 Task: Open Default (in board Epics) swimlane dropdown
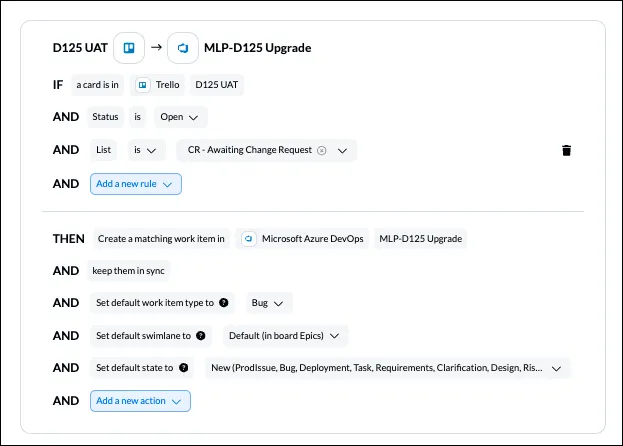(x=285, y=336)
